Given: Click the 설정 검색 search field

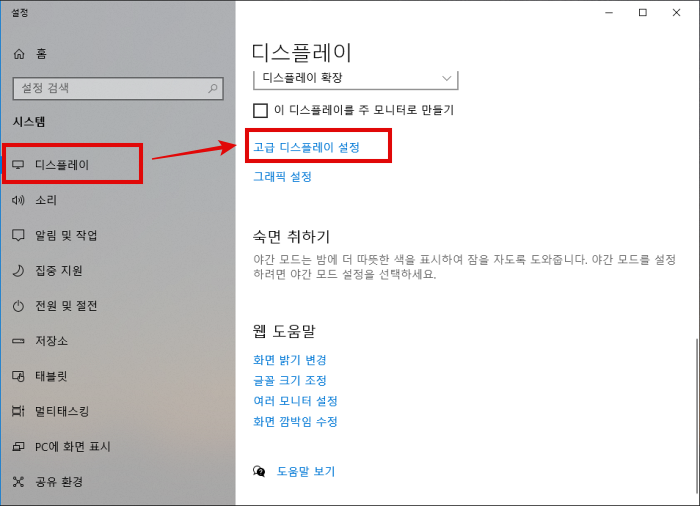Looking at the screenshot, I should click(118, 88).
